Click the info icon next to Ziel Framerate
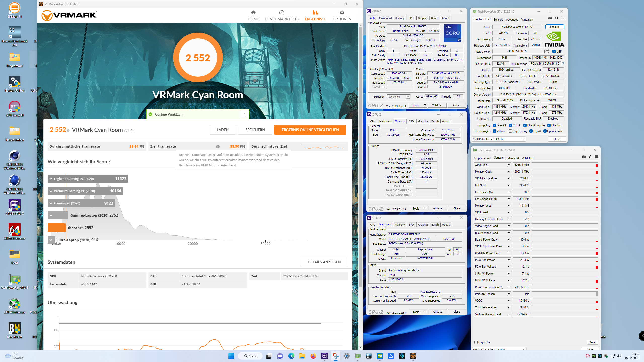Image resolution: width=644 pixels, height=362 pixels. point(218,147)
